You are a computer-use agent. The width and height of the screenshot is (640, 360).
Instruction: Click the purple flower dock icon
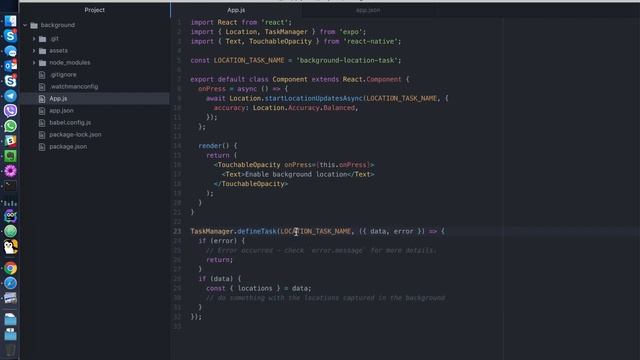(10, 171)
